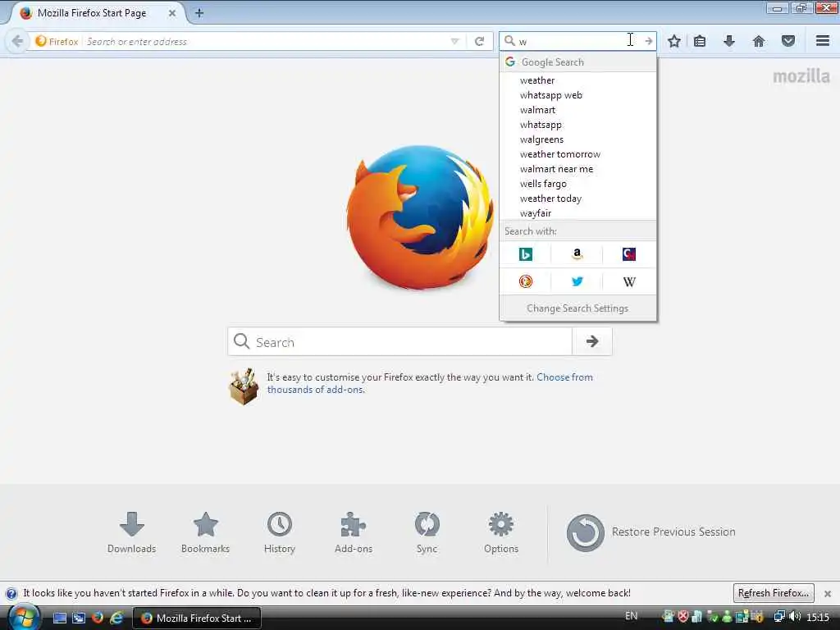Select 'walmart near me' suggestion
840x630 pixels.
[577, 169]
